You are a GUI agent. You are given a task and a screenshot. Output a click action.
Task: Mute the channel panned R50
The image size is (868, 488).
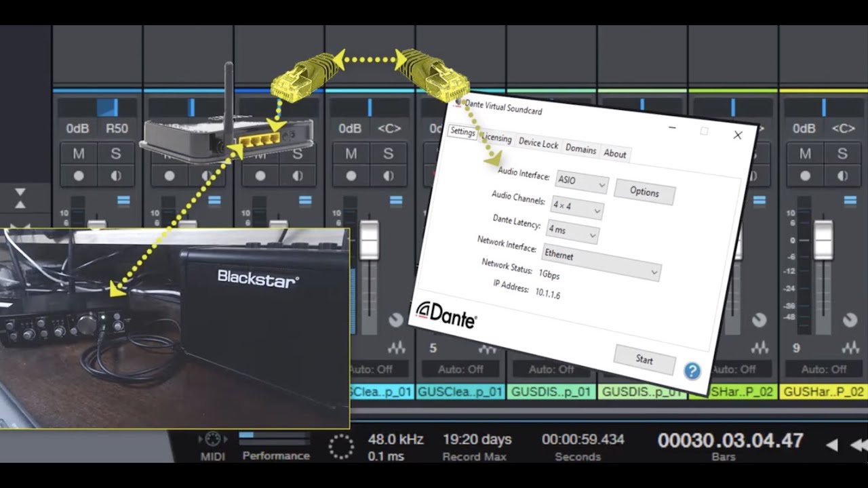[79, 154]
